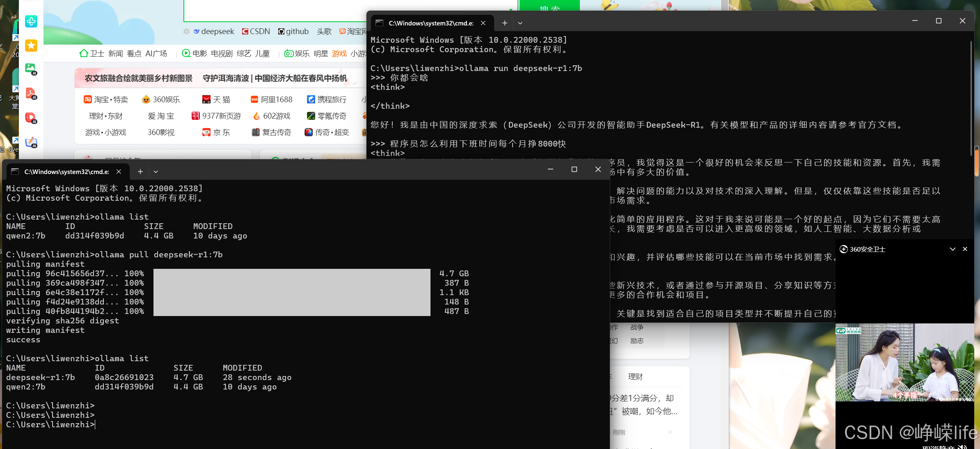Click the gear icon beside deepseek shortcut
This screenshot has width=980, height=449.
coord(186,32)
